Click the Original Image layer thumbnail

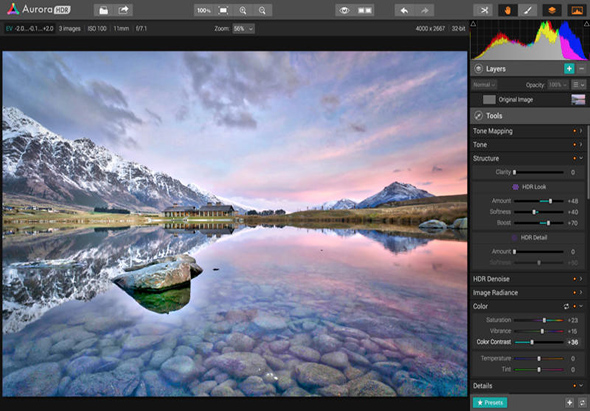[x=578, y=100]
